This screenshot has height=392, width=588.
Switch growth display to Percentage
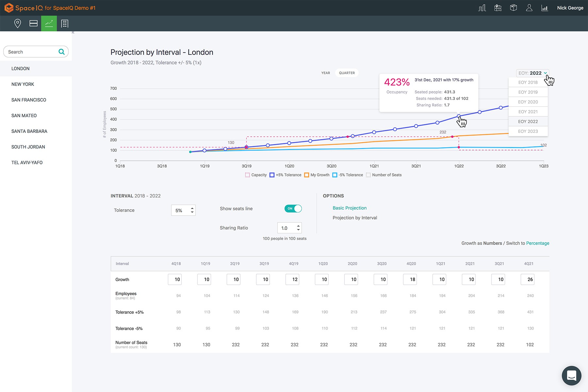[538, 243]
